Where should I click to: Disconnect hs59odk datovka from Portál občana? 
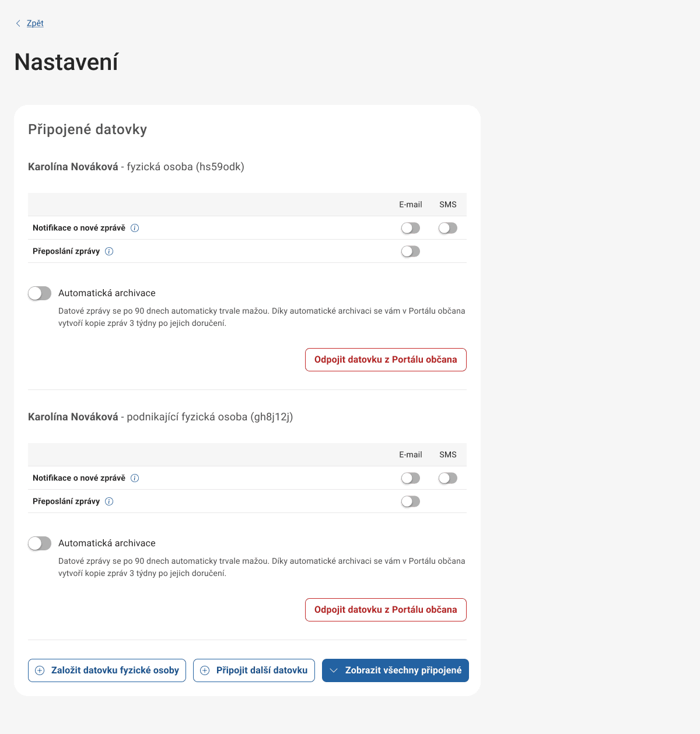385,360
